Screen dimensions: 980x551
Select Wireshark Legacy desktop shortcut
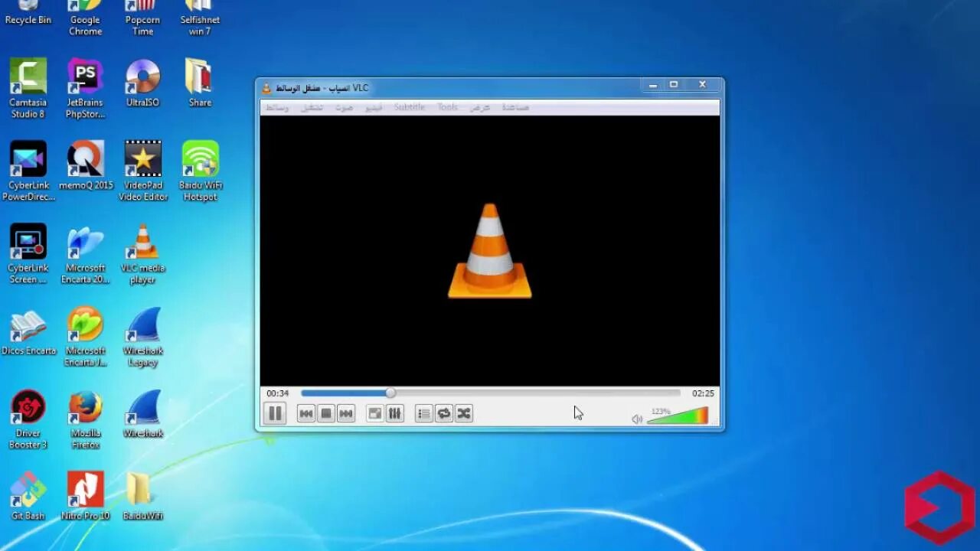click(142, 337)
